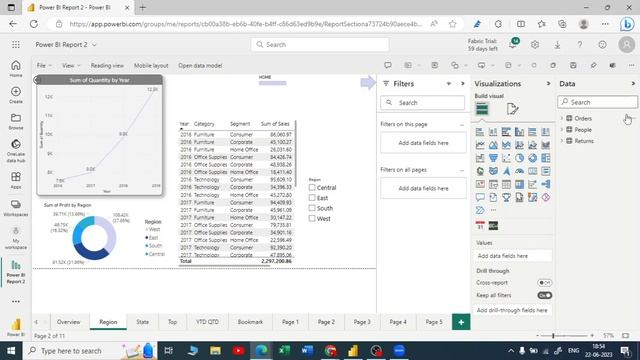This screenshot has height=360, width=640.
Task: Open OneLake data hub in sidebar
Action: 16,150
